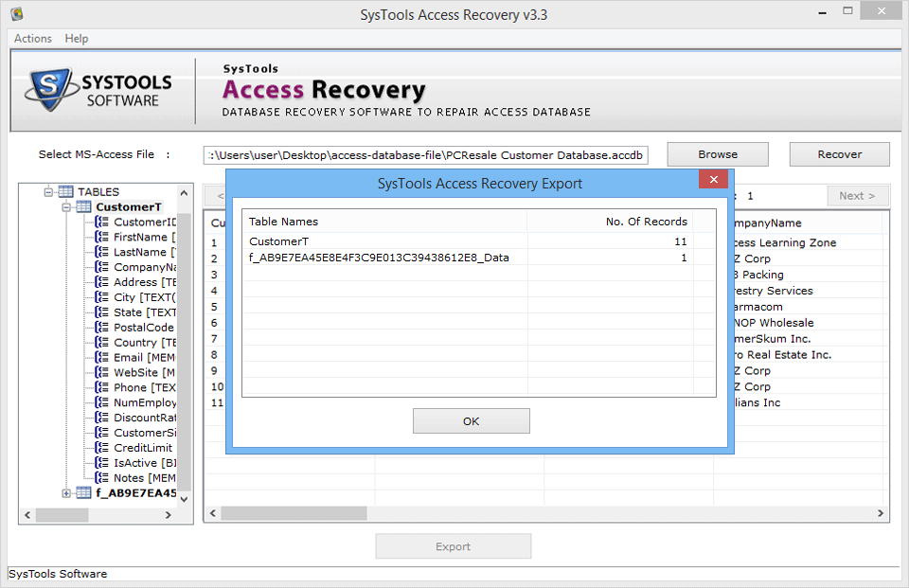909x588 pixels.
Task: Select the Real Estate Inc. company cell
Action: coord(782,355)
